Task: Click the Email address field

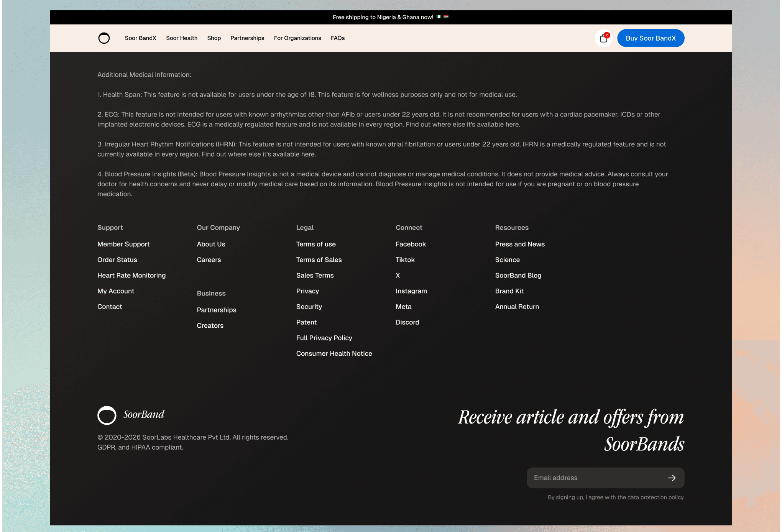Action: tap(594, 478)
